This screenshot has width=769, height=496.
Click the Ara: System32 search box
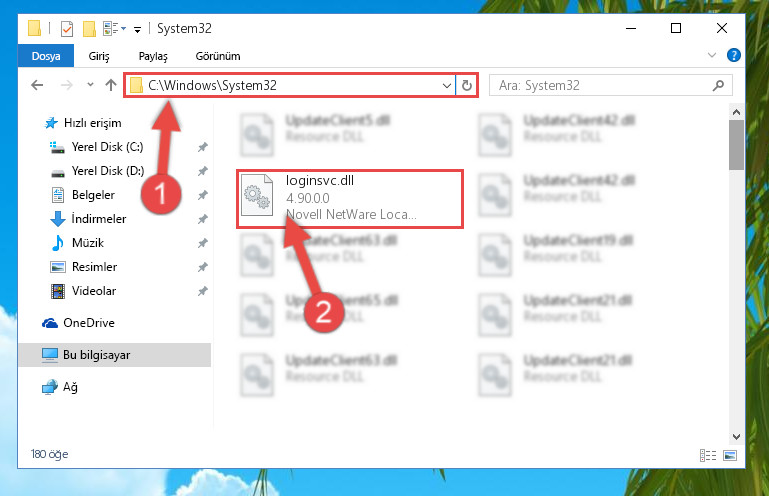point(600,86)
